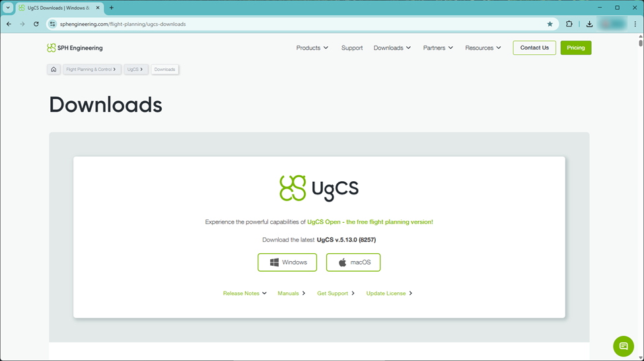Reload the page with refresh icon
644x361 pixels.
[36, 24]
